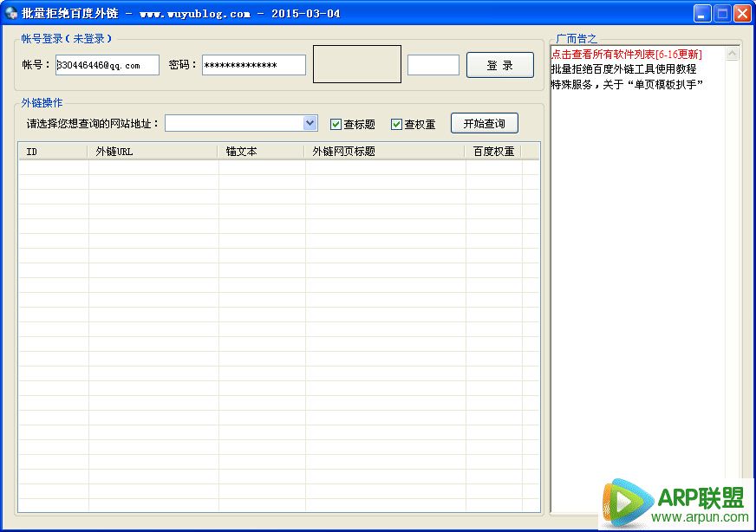
Task: Uncheck the 查标题 checkbox
Action: coord(336,123)
